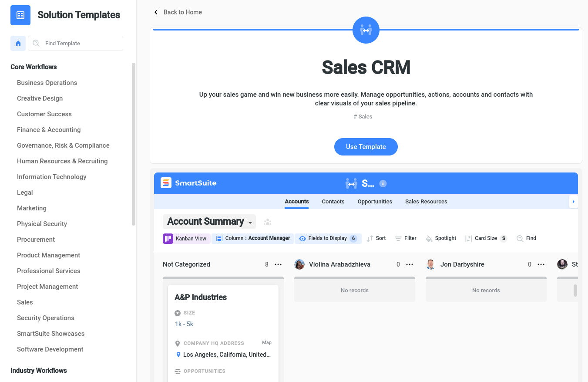588x382 pixels.
Task: Select SmartSuite Showcases category
Action: pyautogui.click(x=51, y=334)
